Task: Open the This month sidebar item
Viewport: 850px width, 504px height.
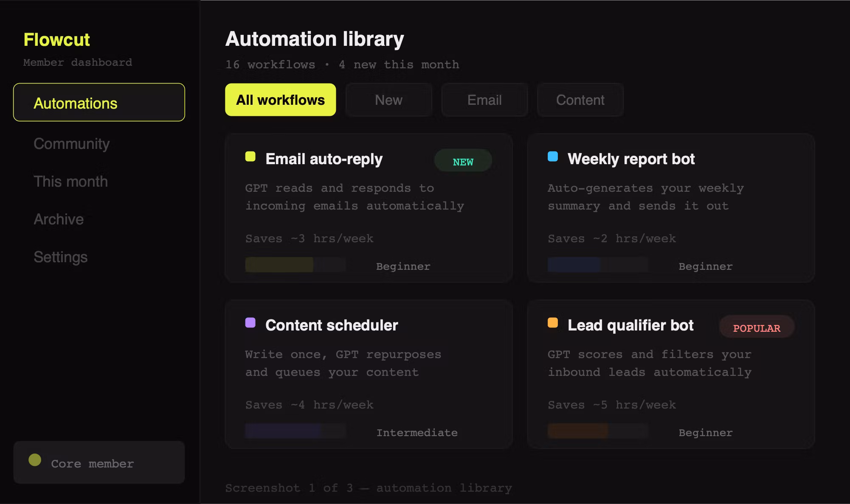Action: click(71, 182)
